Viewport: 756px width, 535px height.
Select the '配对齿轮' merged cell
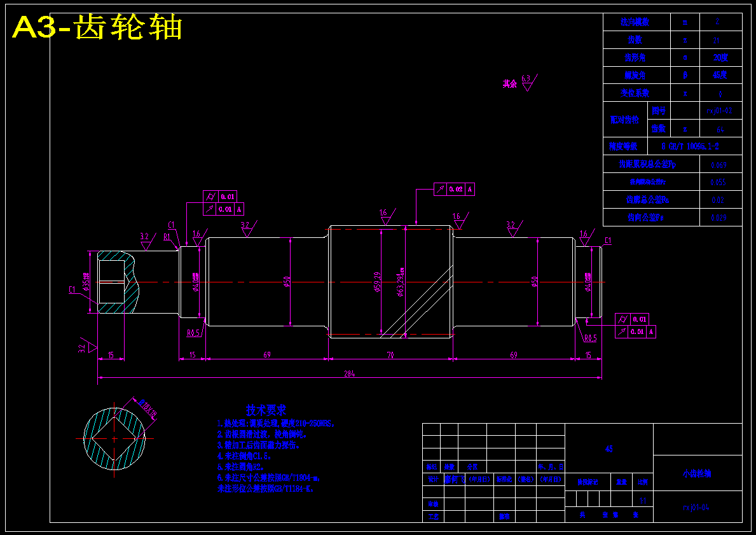(624, 120)
